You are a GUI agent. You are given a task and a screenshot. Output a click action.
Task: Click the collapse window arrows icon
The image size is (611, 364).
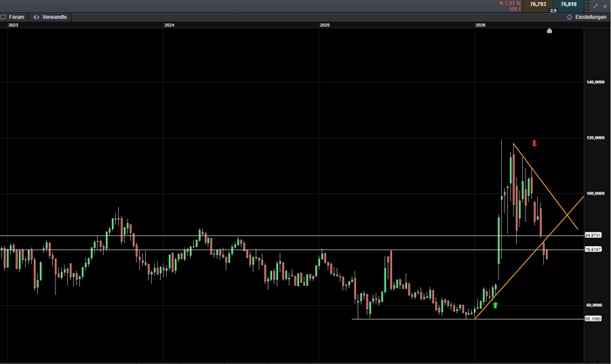pyautogui.click(x=595, y=6)
